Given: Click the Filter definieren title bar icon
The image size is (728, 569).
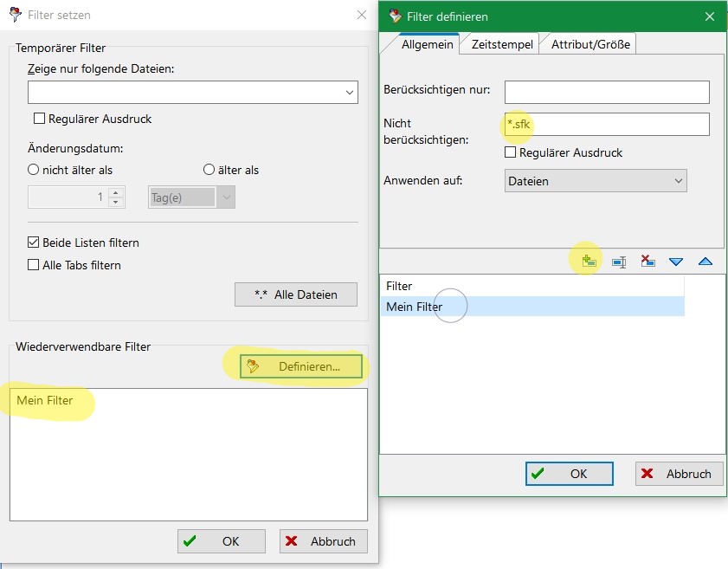Looking at the screenshot, I should click(x=395, y=16).
